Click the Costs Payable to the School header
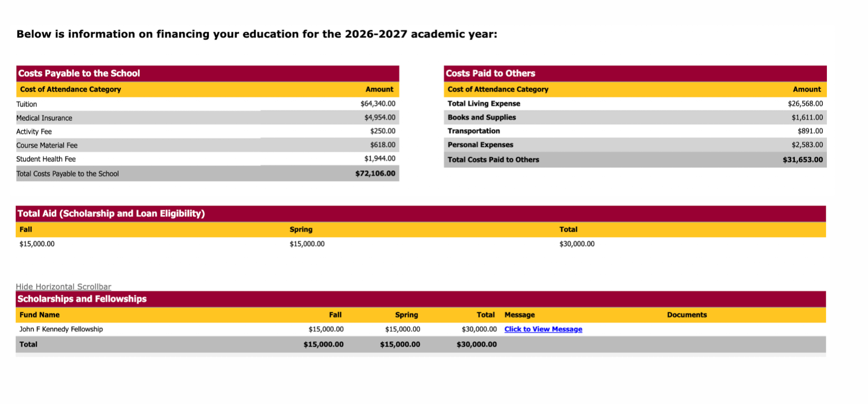The image size is (868, 404). click(x=79, y=73)
